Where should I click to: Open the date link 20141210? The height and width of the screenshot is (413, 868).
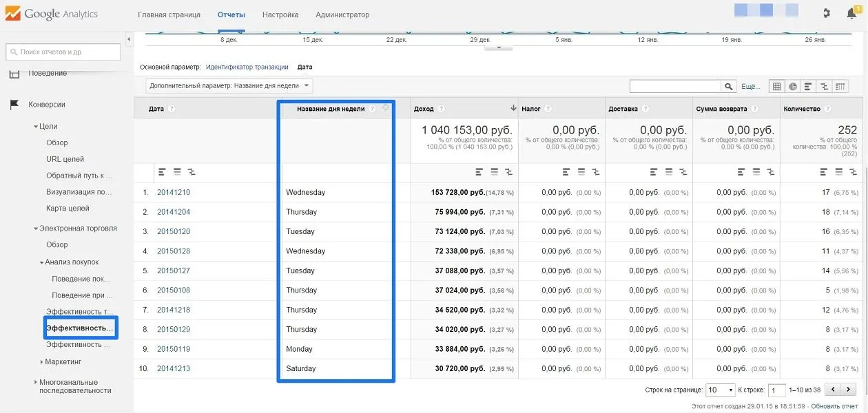[174, 193]
